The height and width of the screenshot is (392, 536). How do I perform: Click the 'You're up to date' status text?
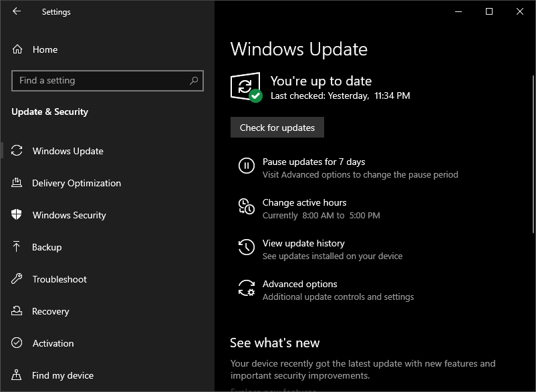coord(321,81)
